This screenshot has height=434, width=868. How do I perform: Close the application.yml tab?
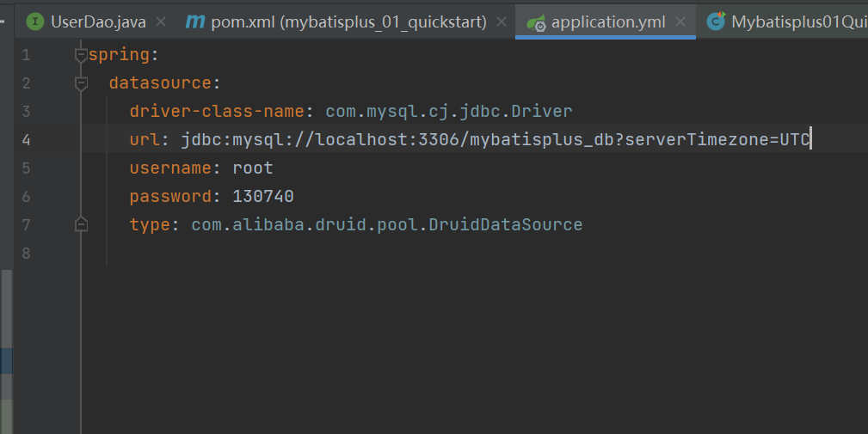(681, 21)
